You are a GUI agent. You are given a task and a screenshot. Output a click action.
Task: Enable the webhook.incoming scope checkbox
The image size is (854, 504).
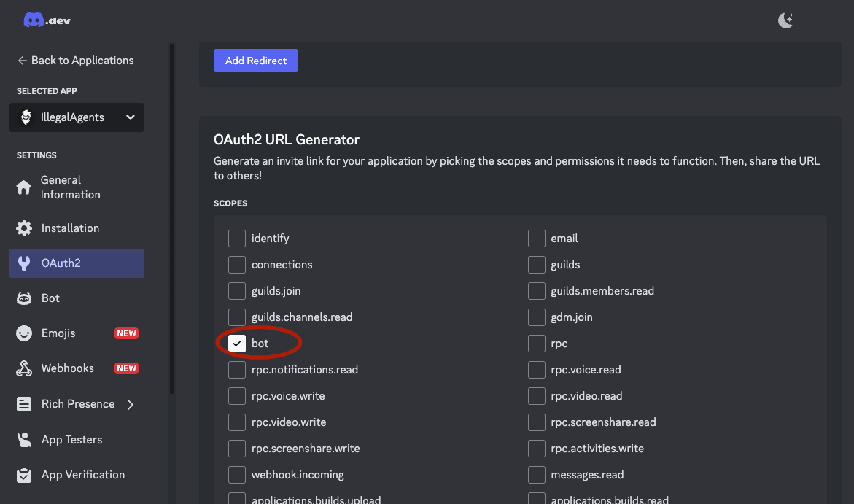237,475
